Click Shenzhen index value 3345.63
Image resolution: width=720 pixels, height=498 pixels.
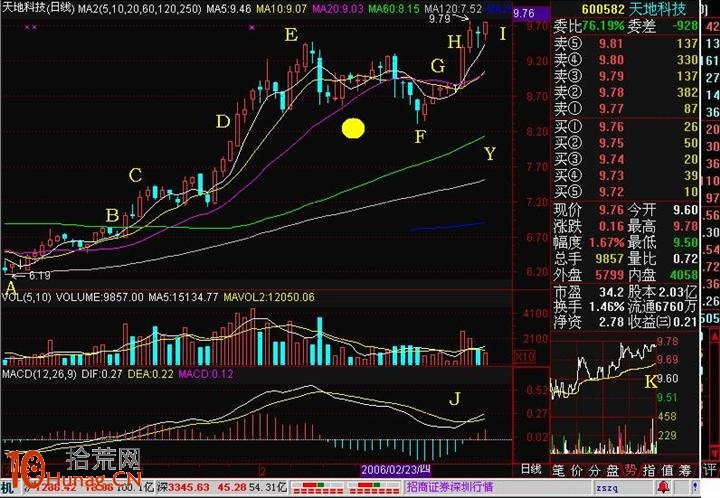point(188,487)
